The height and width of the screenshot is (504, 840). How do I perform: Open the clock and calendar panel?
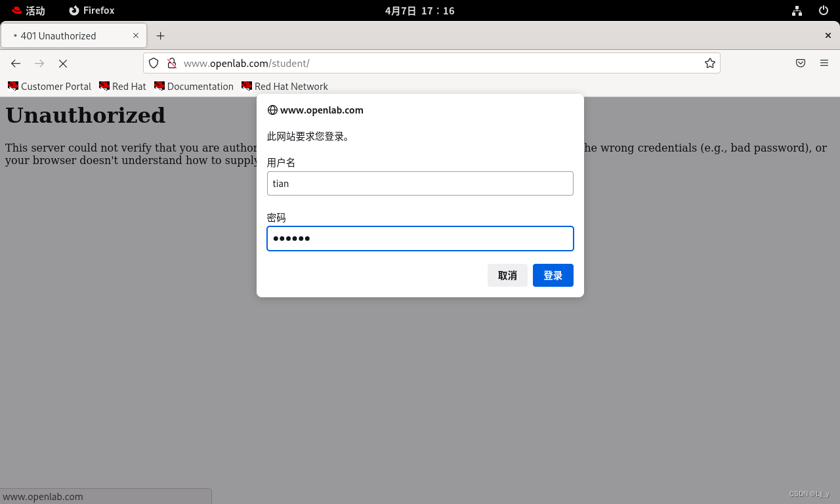click(420, 10)
